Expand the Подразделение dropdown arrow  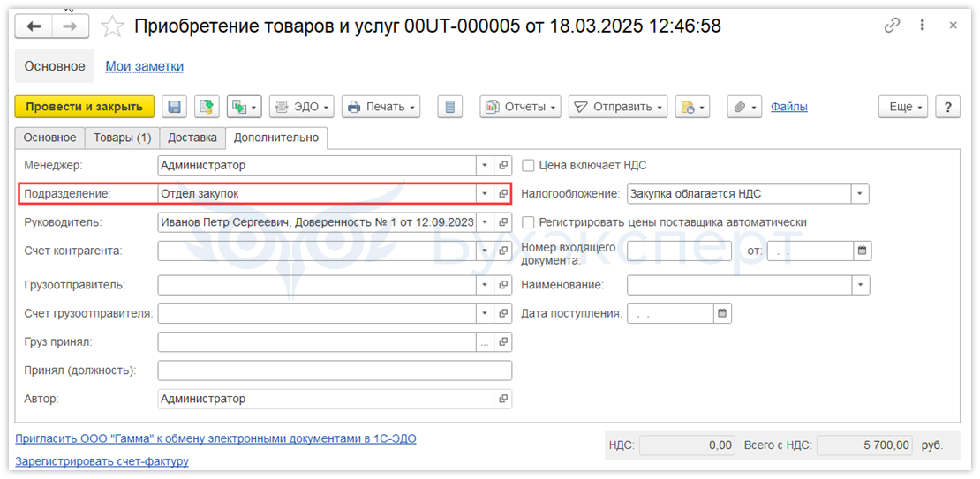point(485,194)
